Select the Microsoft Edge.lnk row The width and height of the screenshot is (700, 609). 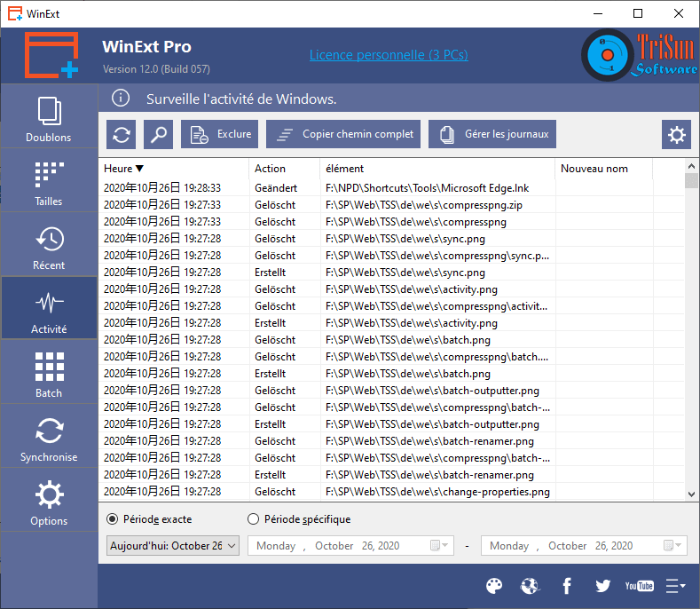(x=391, y=188)
